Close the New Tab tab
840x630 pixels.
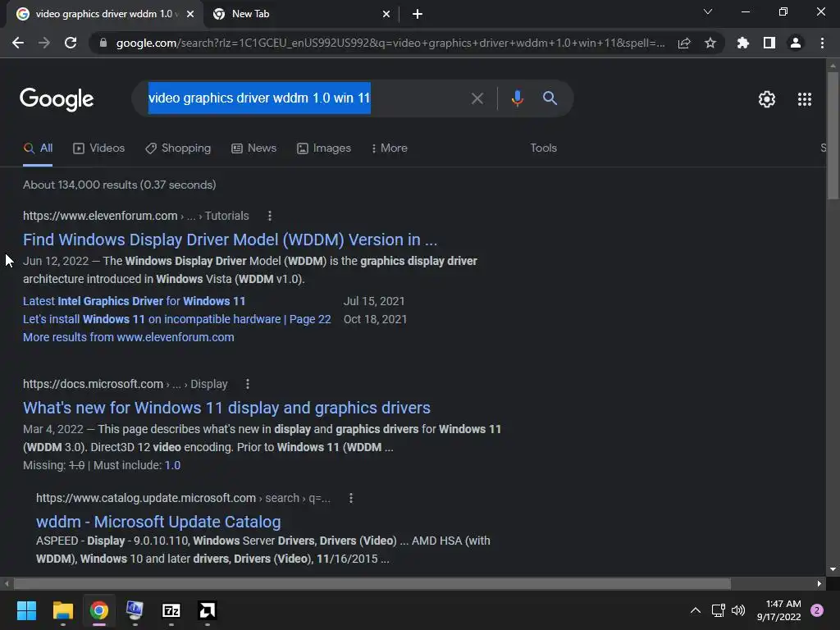tap(386, 14)
